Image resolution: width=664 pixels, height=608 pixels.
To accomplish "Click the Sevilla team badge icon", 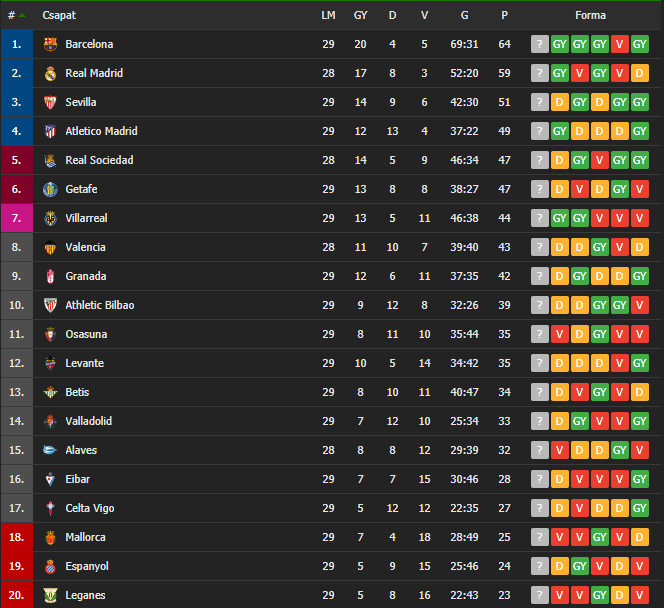I will pos(50,102).
